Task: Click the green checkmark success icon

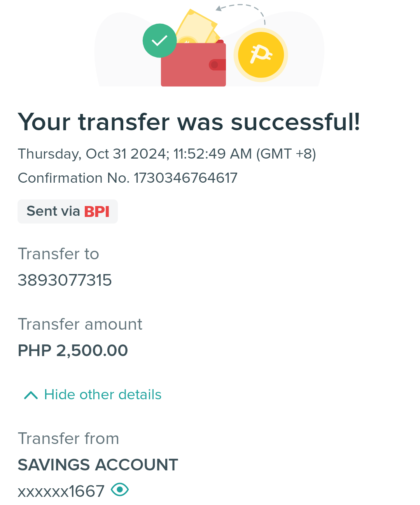Action: tap(159, 41)
